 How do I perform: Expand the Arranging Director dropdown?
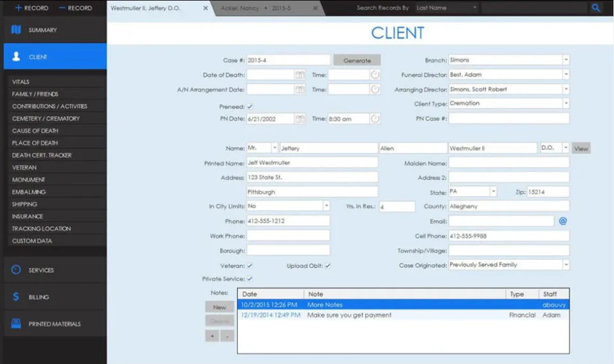click(x=566, y=90)
